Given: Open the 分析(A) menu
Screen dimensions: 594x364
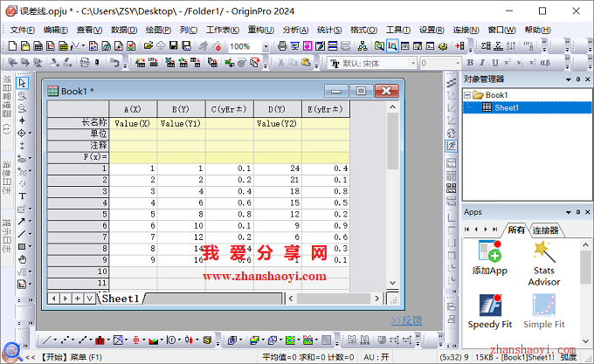Looking at the screenshot, I should [295, 30].
